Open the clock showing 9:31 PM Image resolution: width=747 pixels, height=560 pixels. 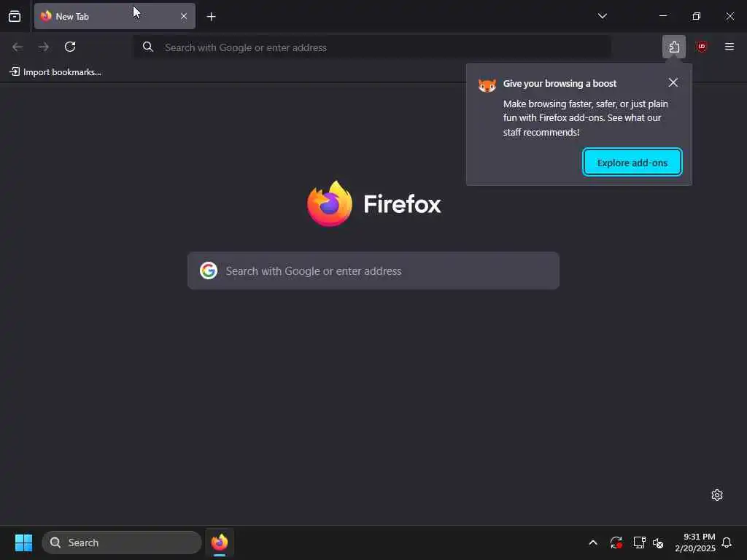pos(695,542)
